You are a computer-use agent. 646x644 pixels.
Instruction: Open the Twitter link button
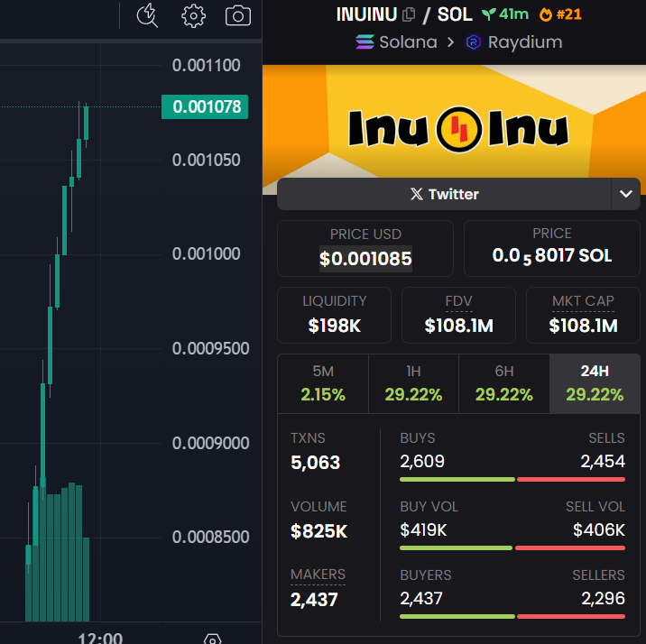tap(444, 194)
